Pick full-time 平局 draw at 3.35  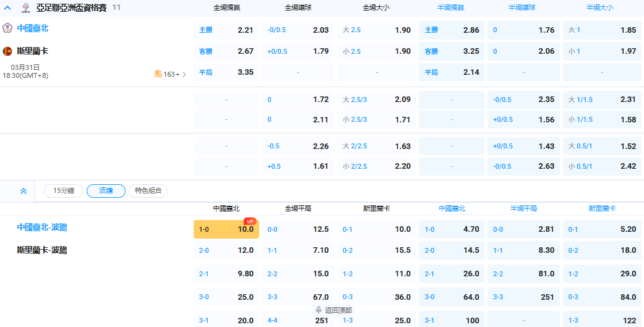[226, 72]
